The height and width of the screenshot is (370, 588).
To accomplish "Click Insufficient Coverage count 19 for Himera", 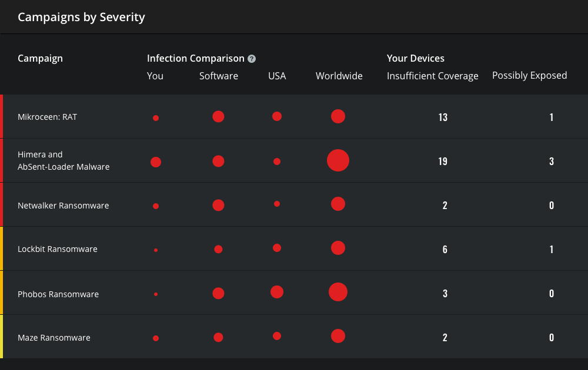I will click(443, 161).
